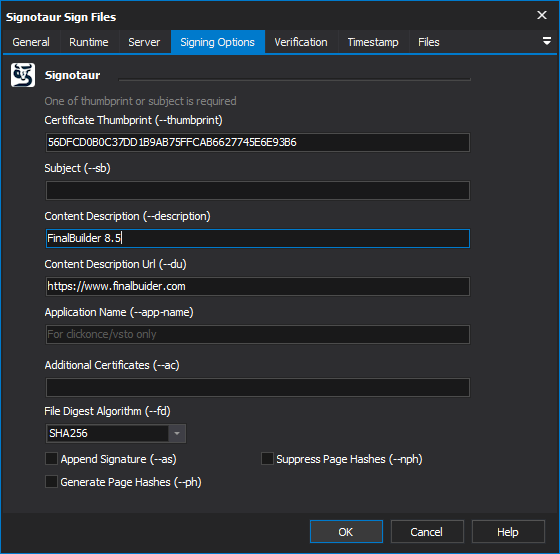The width and height of the screenshot is (560, 554).
Task: Open the tab list overflow menu icon
Action: click(x=546, y=41)
